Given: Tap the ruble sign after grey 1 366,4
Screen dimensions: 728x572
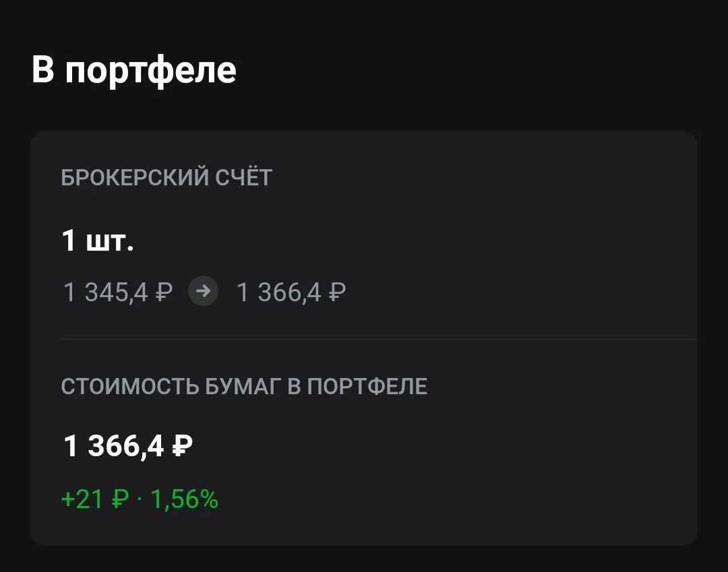Looking at the screenshot, I should [336, 292].
